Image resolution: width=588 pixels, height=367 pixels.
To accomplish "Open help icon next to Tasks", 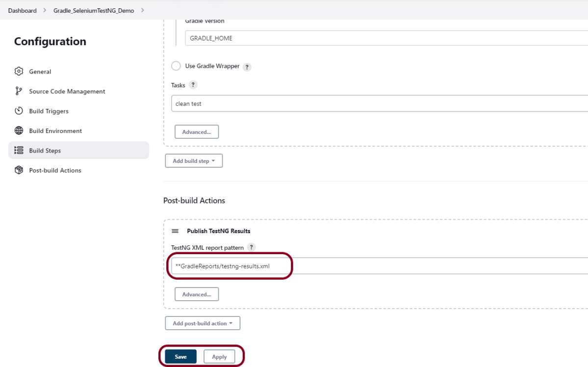I will (x=193, y=85).
